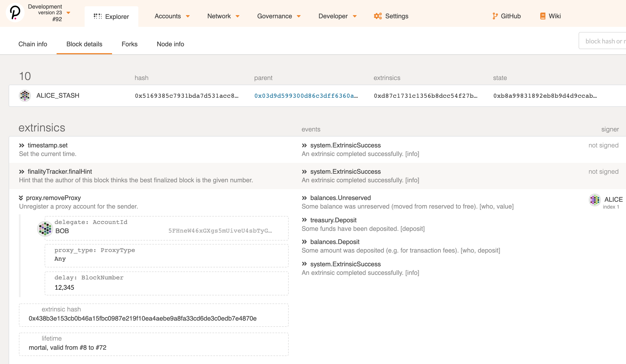The width and height of the screenshot is (626, 364).
Task: Click the Settings gear icon
Action: click(x=378, y=16)
